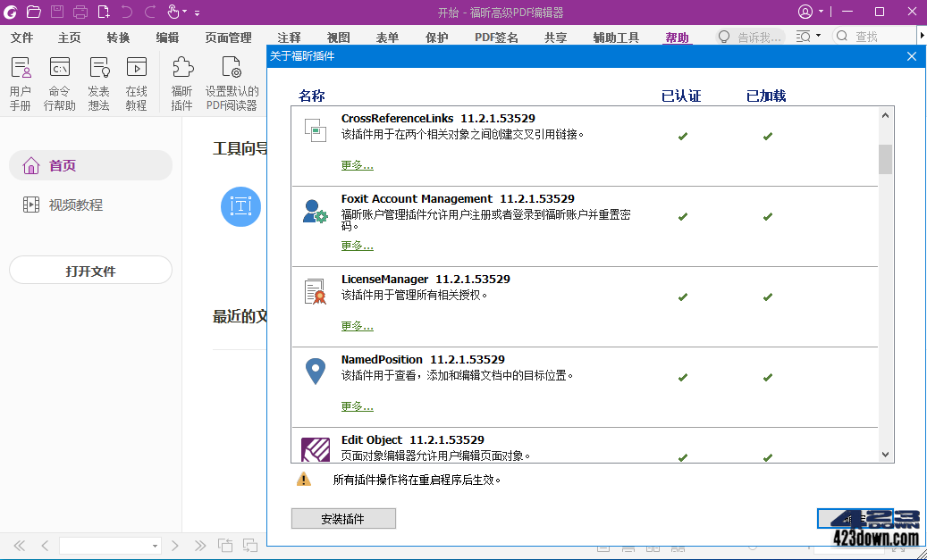The height and width of the screenshot is (560, 927).
Task: Go to first page navigation arrow
Action: pyautogui.click(x=20, y=545)
